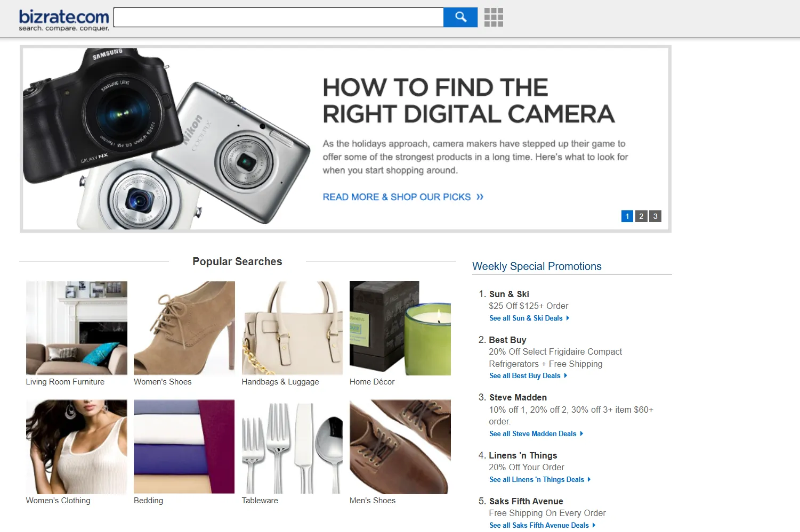Switch to banner slide 3
The image size is (800, 532).
click(x=655, y=216)
